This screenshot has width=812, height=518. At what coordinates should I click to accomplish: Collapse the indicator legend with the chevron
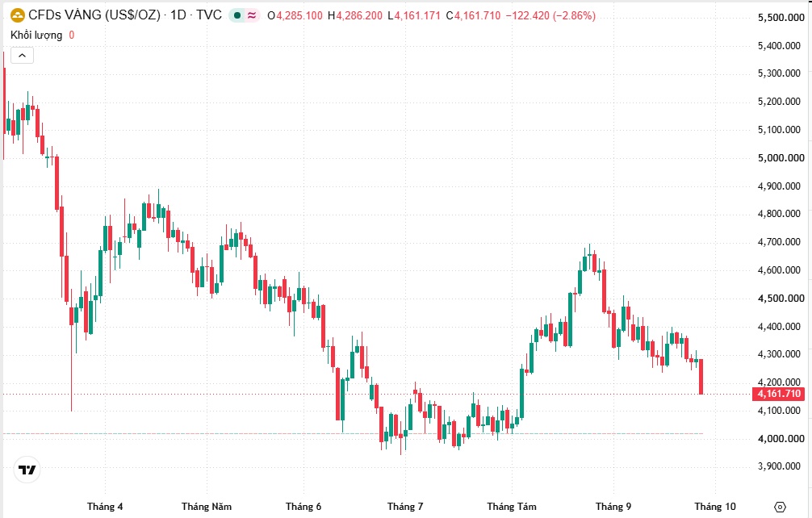tap(23, 56)
